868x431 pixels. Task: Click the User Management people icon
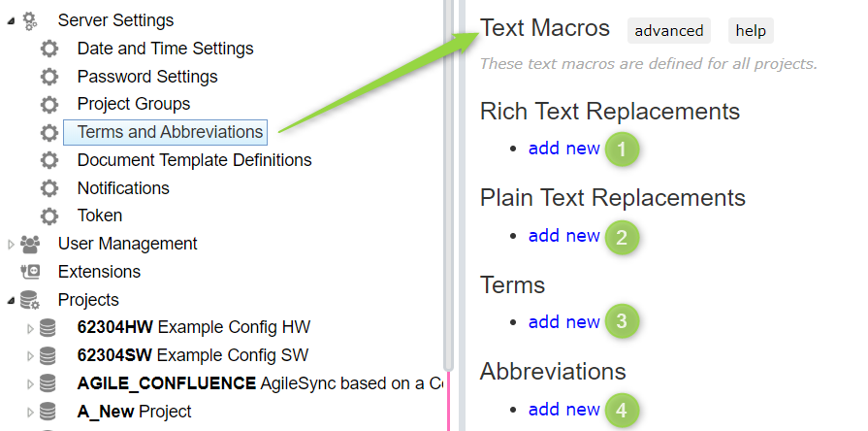tap(30, 244)
